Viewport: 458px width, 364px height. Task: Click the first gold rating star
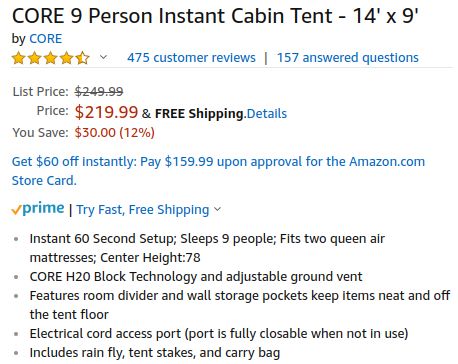(19, 58)
